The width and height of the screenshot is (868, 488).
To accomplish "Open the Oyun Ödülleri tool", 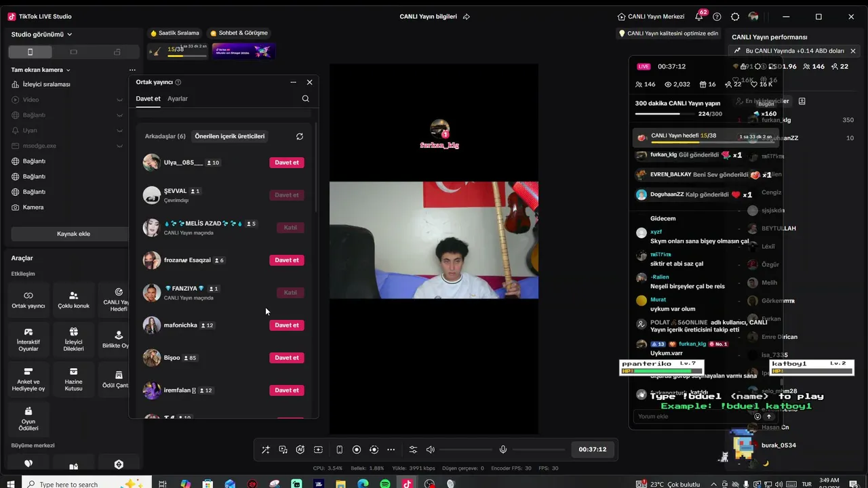I will [28, 419].
